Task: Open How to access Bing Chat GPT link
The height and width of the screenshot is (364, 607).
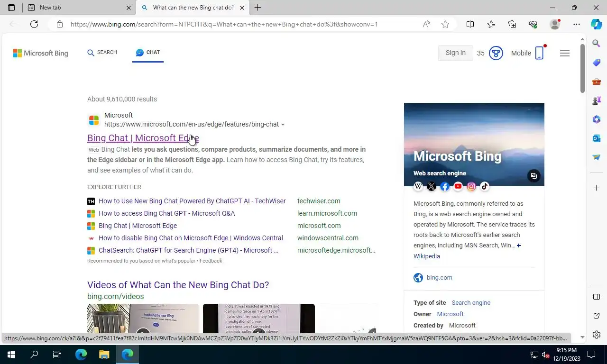Action: click(x=166, y=213)
